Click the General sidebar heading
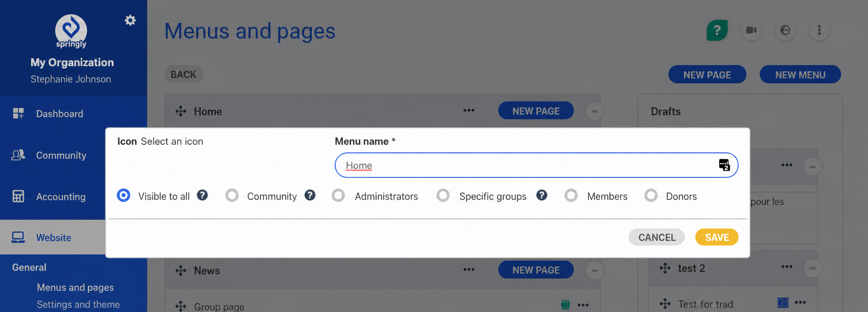 [x=29, y=267]
